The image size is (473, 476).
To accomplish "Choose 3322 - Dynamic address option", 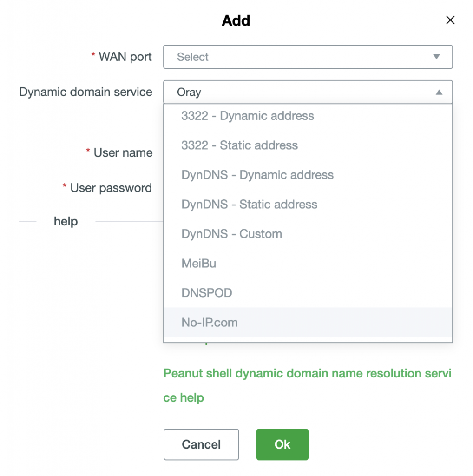I will pos(308,116).
